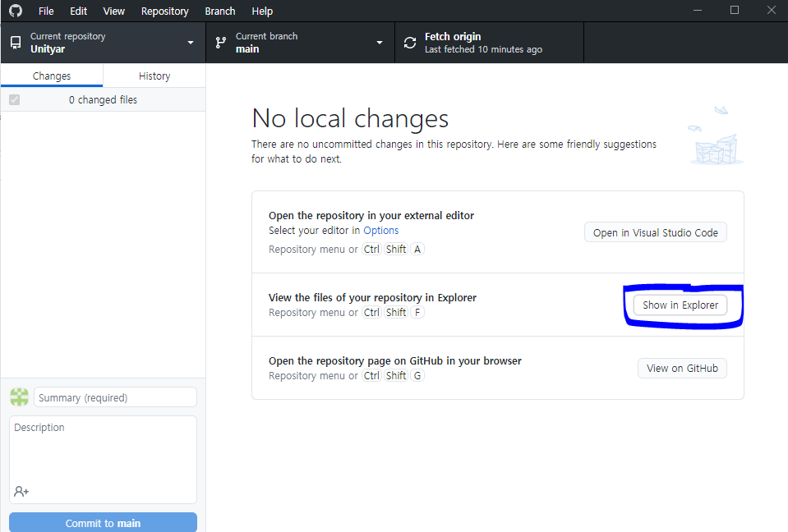
Task: Focus the Summary (required) input field
Action: (115, 397)
